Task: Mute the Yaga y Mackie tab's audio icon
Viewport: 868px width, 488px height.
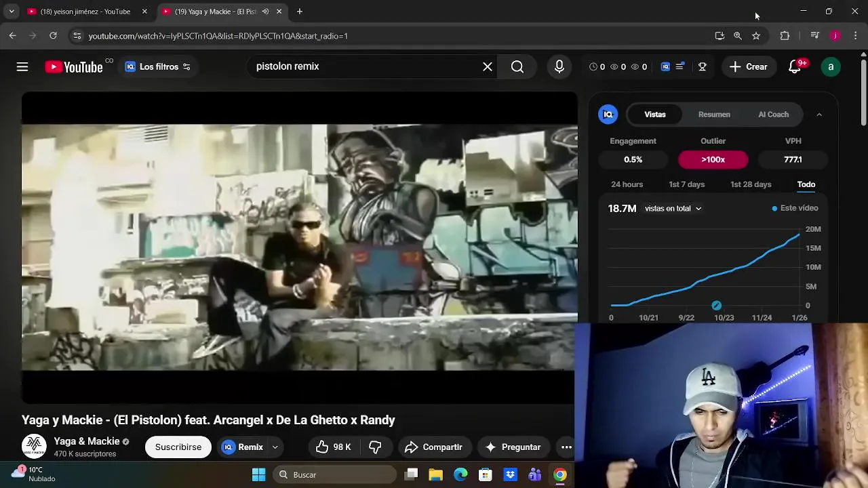Action: coord(265,12)
